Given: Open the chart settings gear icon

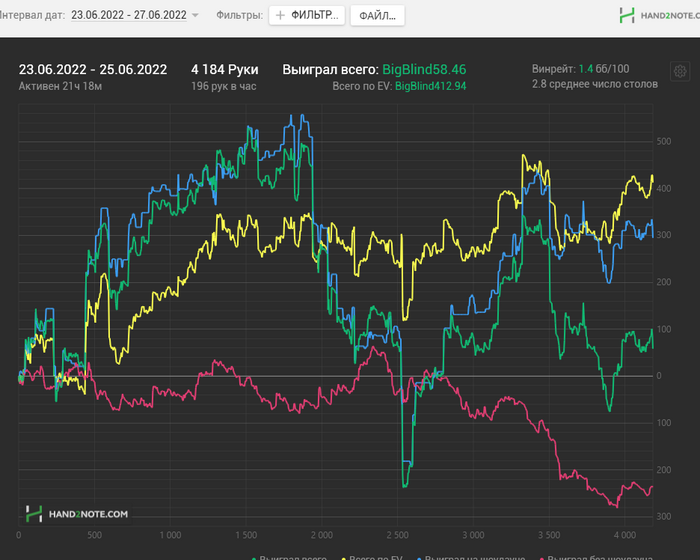Looking at the screenshot, I should click(x=680, y=71).
